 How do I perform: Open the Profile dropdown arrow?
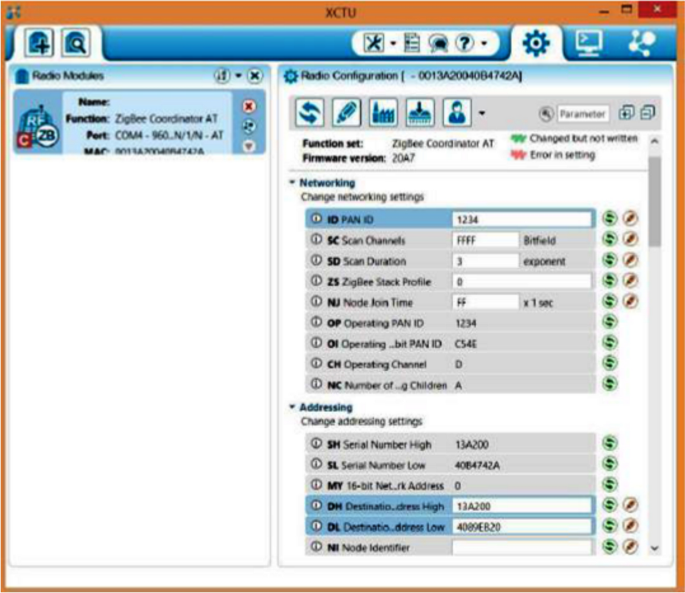481,113
